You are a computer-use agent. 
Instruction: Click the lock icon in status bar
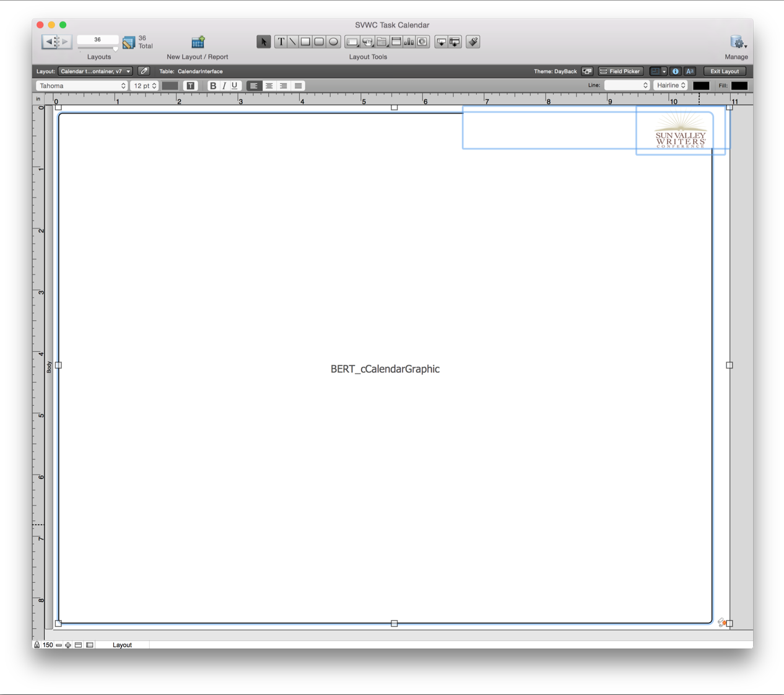(37, 645)
